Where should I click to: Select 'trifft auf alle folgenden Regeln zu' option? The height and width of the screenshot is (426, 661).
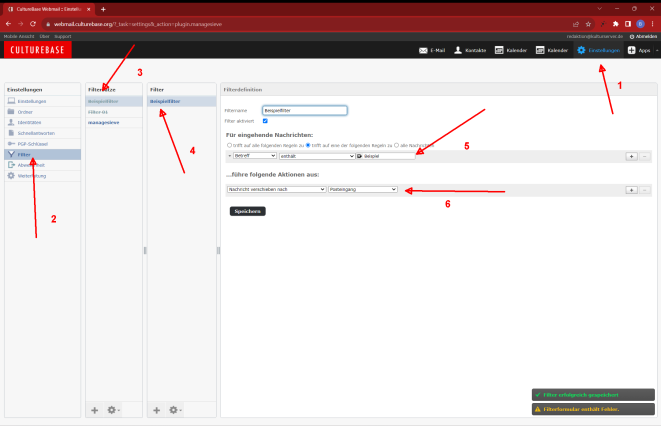pos(229,145)
